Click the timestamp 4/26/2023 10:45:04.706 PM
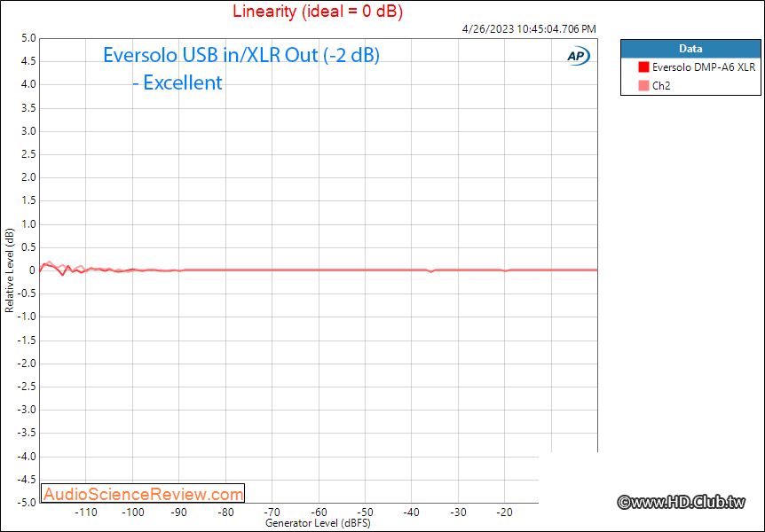The height and width of the screenshot is (532, 765). pyautogui.click(x=529, y=28)
